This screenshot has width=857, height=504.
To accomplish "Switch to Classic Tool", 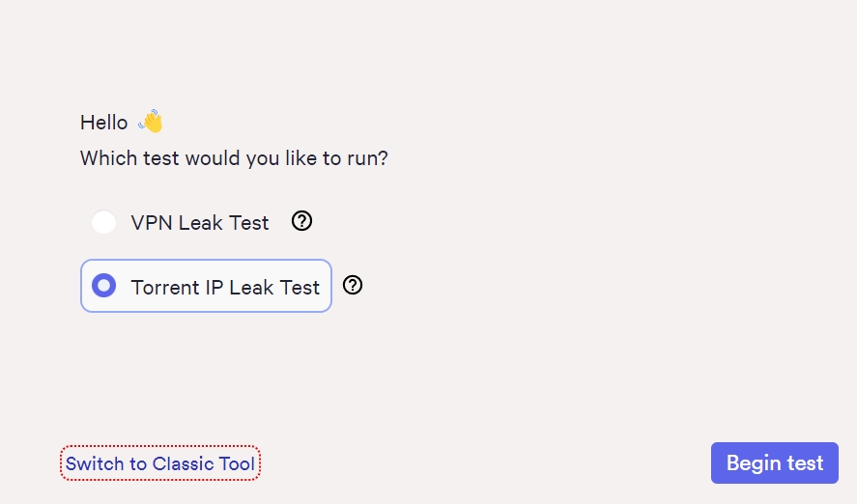I will click(160, 463).
